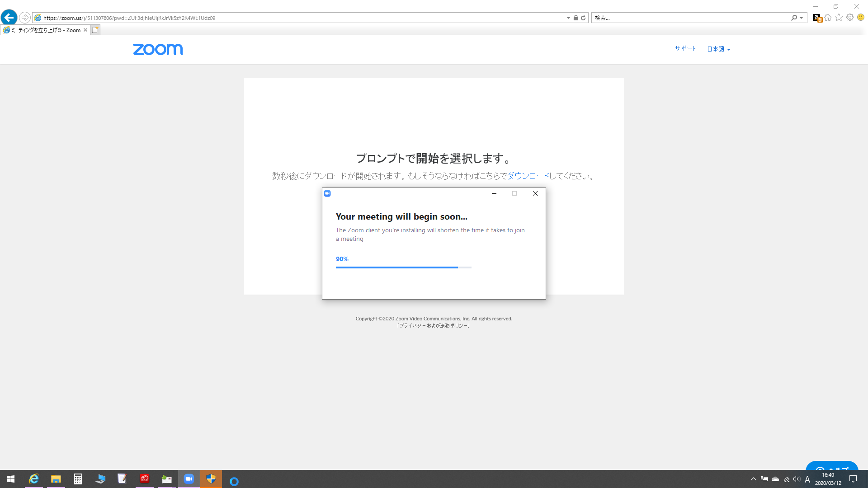Click the blue circle Cortana taskbar icon
Screen dimensions: 868x488
(234, 482)
